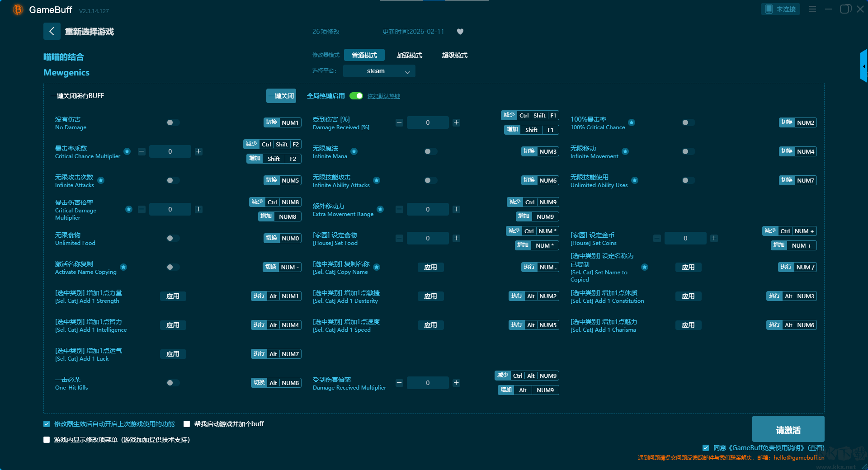Click the [House] Set Coins value field

685,238
